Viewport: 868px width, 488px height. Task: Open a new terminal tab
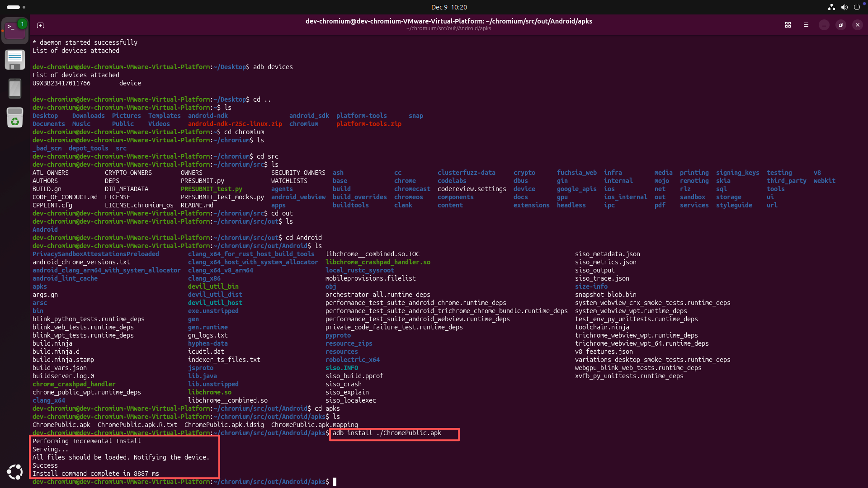(x=40, y=25)
